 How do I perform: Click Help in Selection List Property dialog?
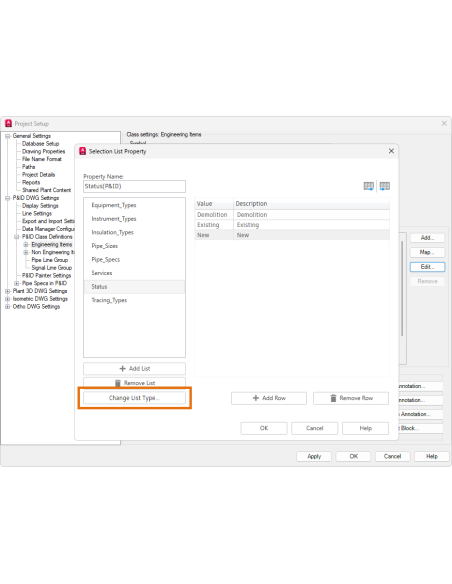coord(366,428)
